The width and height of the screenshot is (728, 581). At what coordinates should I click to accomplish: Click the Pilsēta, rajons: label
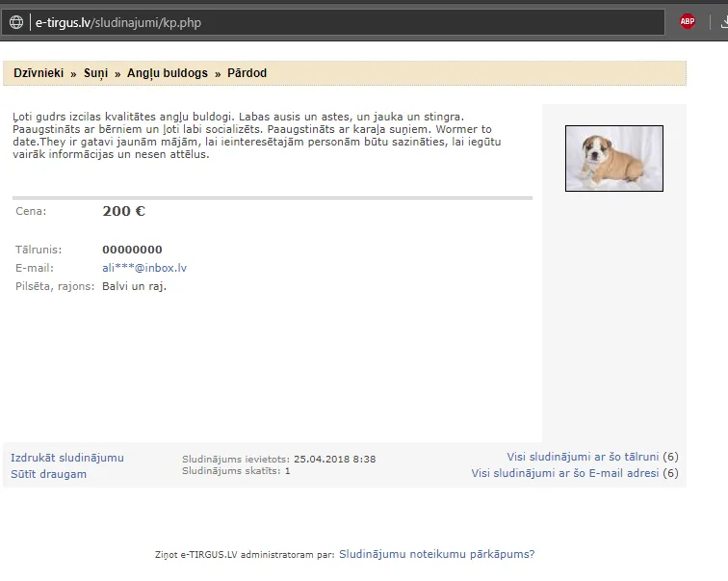pos(55,286)
